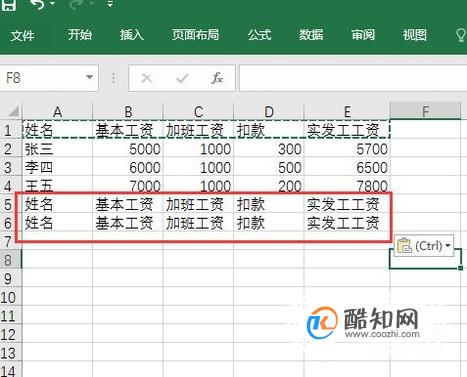Open the 公式 ribbon tab

click(x=259, y=35)
